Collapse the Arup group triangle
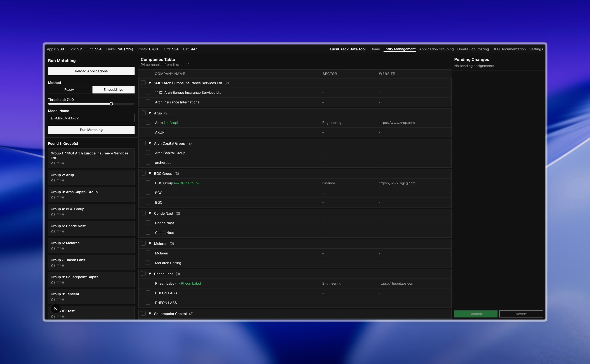The width and height of the screenshot is (590, 364). tap(150, 113)
